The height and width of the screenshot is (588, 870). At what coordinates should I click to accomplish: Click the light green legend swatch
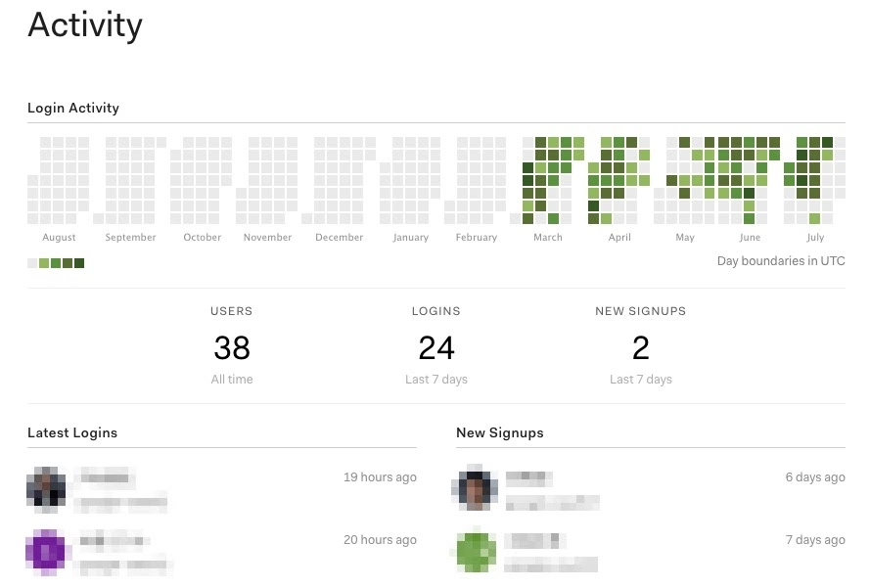click(x=44, y=263)
